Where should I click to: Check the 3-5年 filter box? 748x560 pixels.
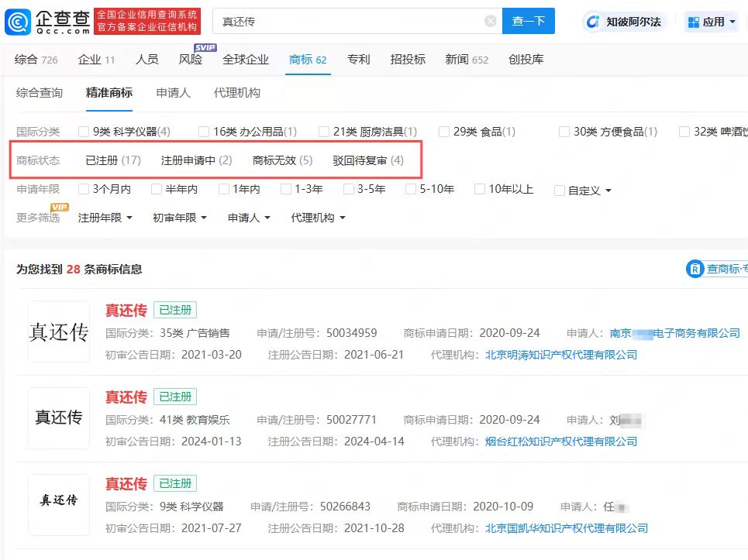point(349,189)
